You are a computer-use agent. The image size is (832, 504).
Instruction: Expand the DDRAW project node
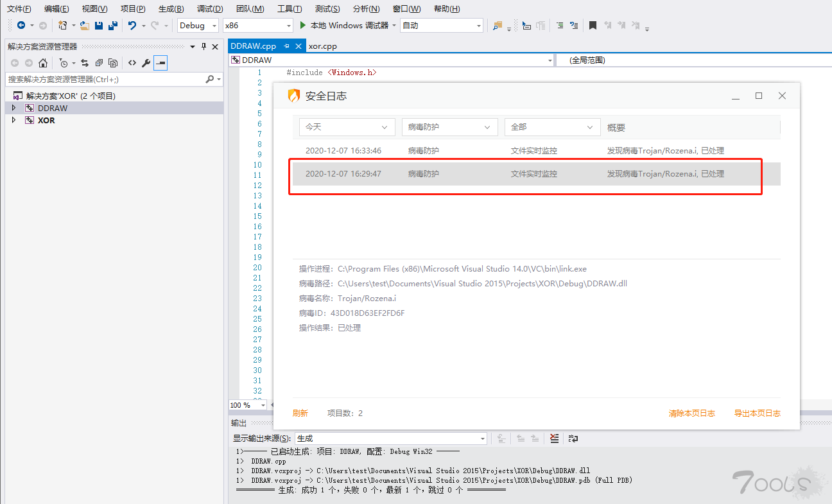14,108
